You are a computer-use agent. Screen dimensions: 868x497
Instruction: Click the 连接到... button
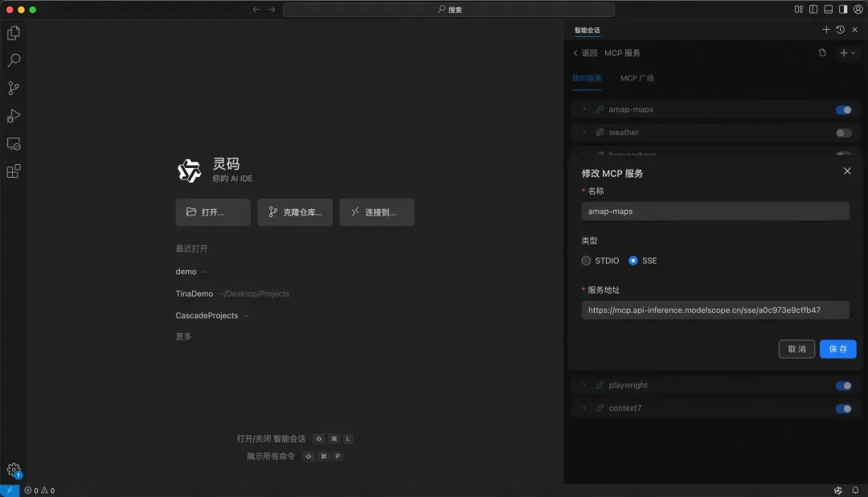point(376,212)
